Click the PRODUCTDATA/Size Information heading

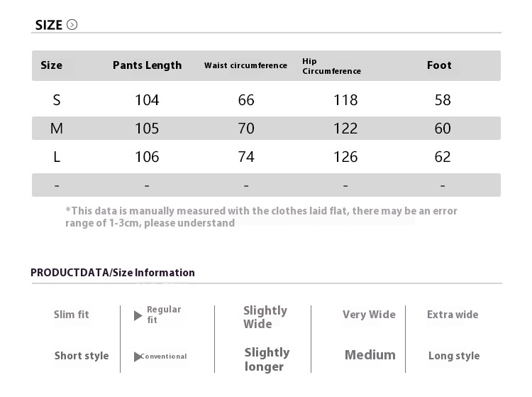pyautogui.click(x=113, y=273)
